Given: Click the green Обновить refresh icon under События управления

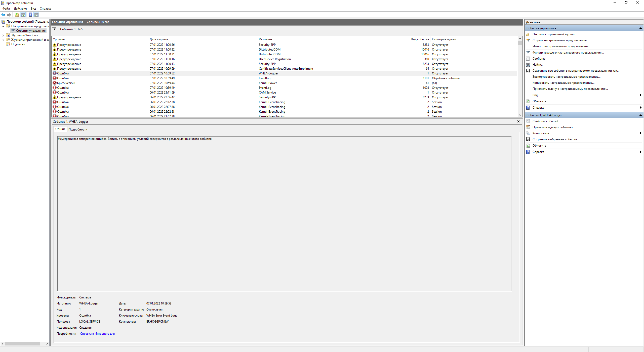Looking at the screenshot, I should 528,101.
